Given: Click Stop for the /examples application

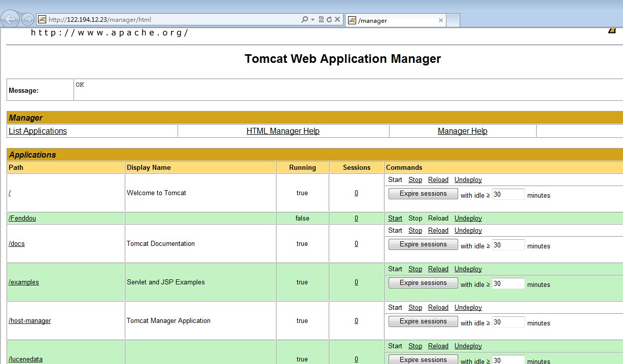Looking at the screenshot, I should 415,269.
